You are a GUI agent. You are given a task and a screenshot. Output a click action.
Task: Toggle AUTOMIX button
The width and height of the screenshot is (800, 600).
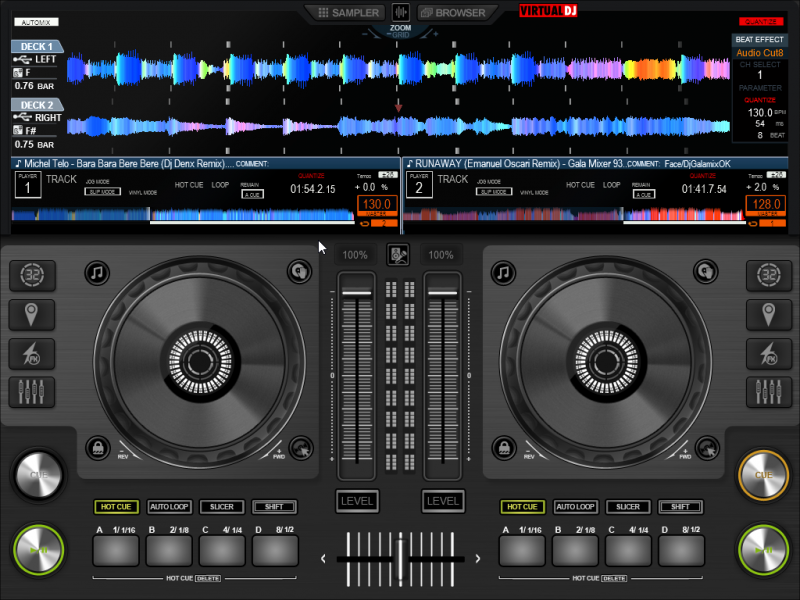click(x=36, y=22)
